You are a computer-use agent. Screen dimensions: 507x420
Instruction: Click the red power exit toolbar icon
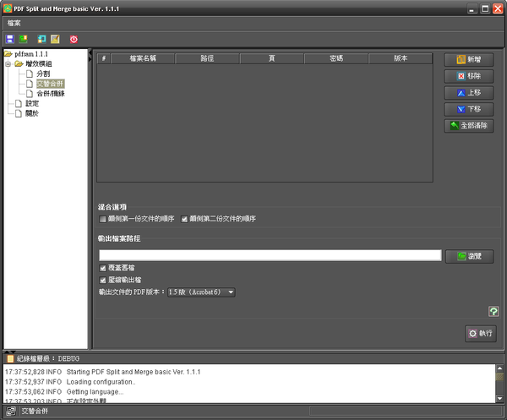pos(74,40)
